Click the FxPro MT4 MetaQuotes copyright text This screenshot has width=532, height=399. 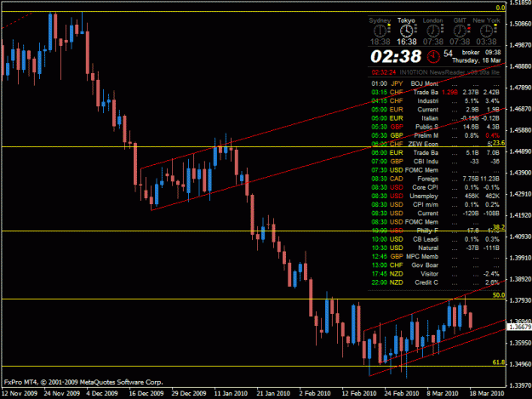point(83,382)
